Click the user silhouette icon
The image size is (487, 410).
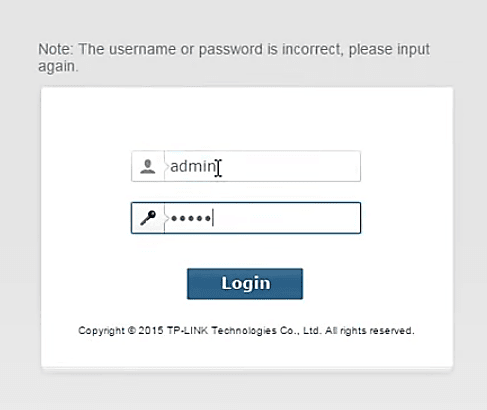(x=148, y=166)
